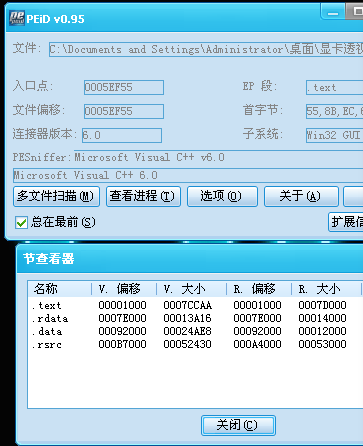
Task: Toggle the 总在最前 (S) checkbox
Action: (x=21, y=223)
